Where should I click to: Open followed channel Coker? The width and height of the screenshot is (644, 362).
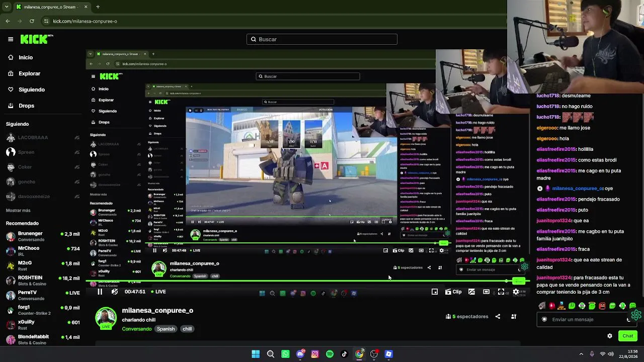[x=42, y=167]
